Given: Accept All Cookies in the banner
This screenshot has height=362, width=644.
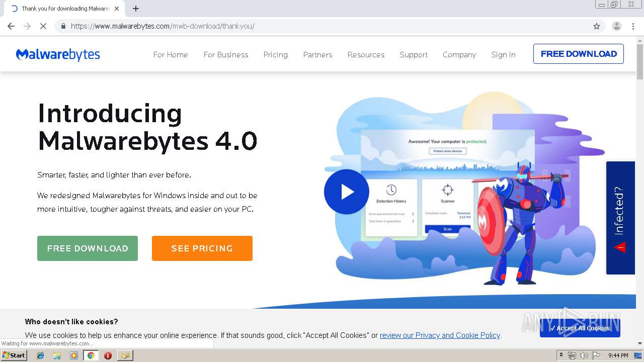Looking at the screenshot, I should click(580, 328).
